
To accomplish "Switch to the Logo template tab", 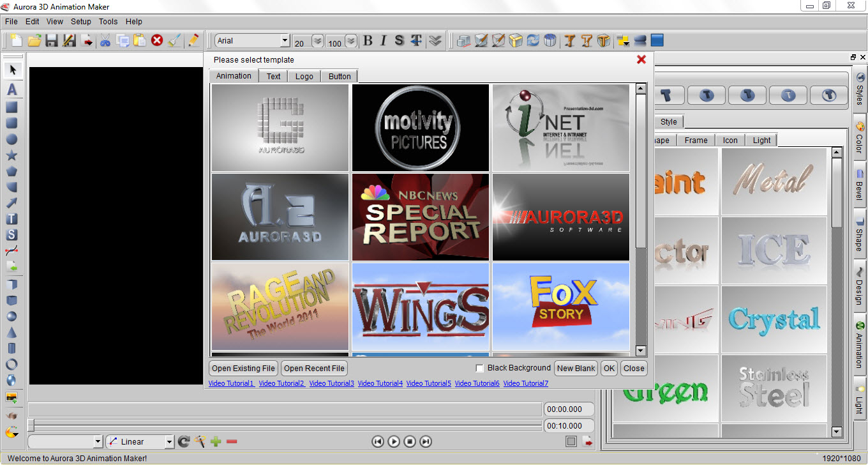I will click(x=304, y=76).
